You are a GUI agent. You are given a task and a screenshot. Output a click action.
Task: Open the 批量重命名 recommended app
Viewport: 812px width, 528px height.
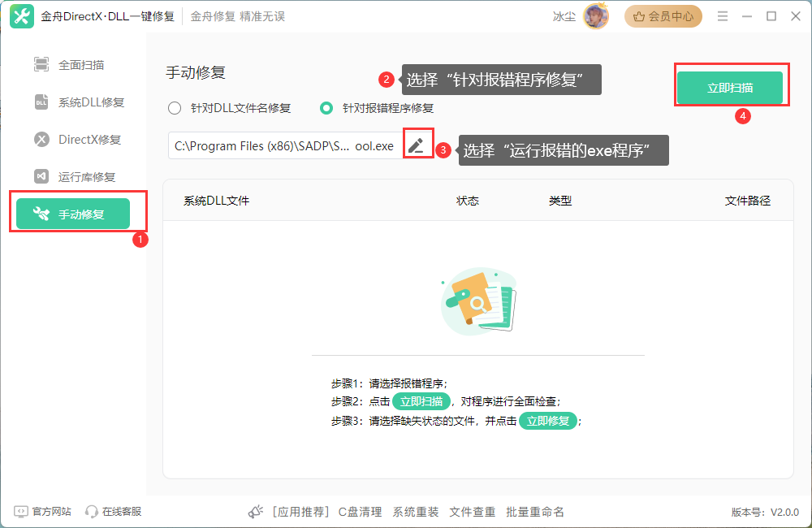[535, 512]
